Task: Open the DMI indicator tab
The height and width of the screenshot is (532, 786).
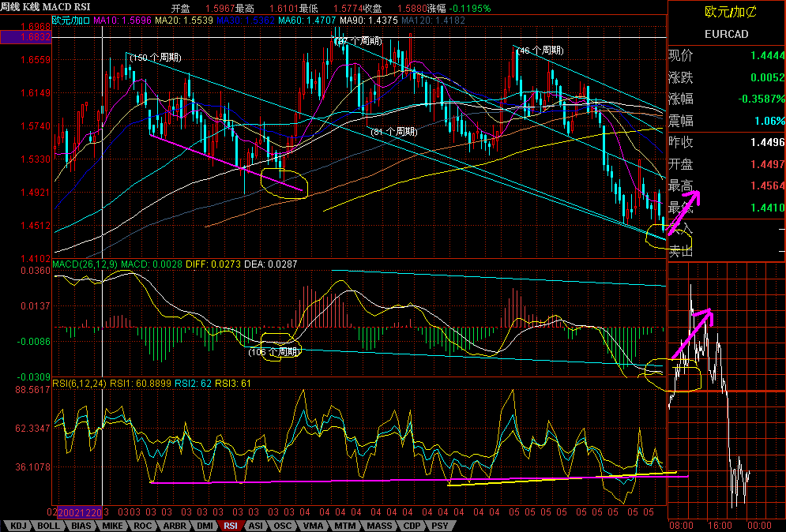Action: (x=204, y=525)
